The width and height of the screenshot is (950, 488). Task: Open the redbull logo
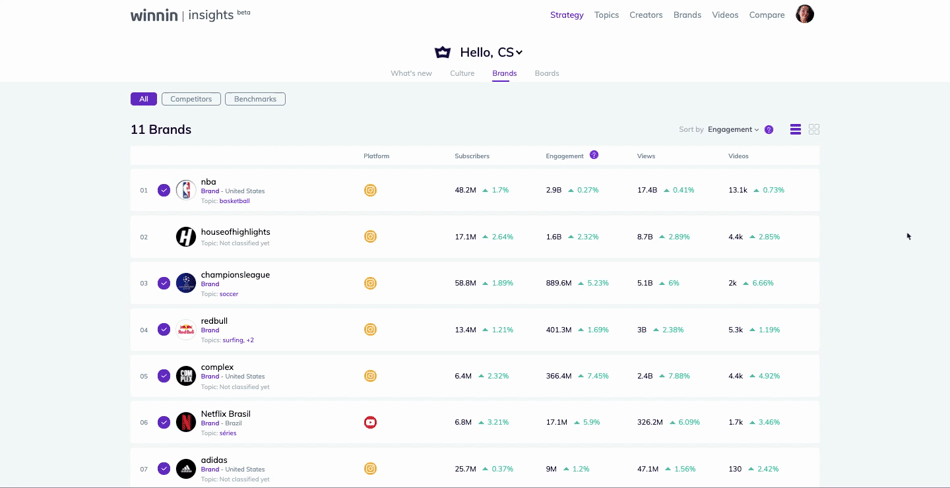coord(186,330)
